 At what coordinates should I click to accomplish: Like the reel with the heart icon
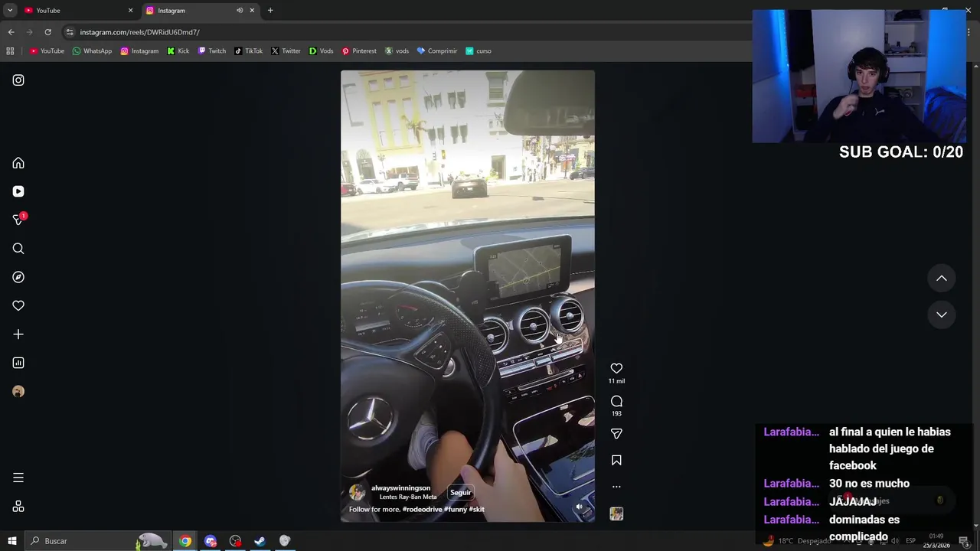[x=616, y=368]
